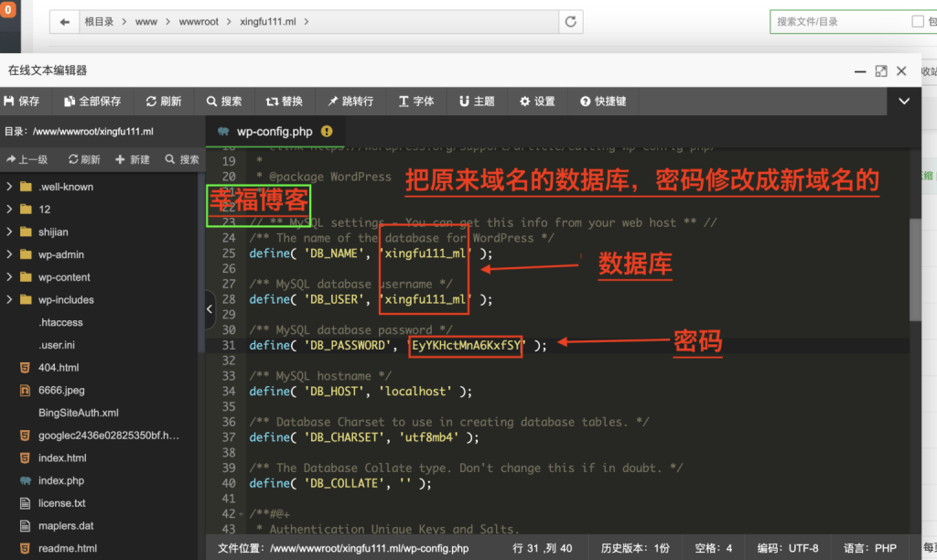Show Shortcuts (快捷键) list
The height and width of the screenshot is (560, 937).
tap(602, 102)
